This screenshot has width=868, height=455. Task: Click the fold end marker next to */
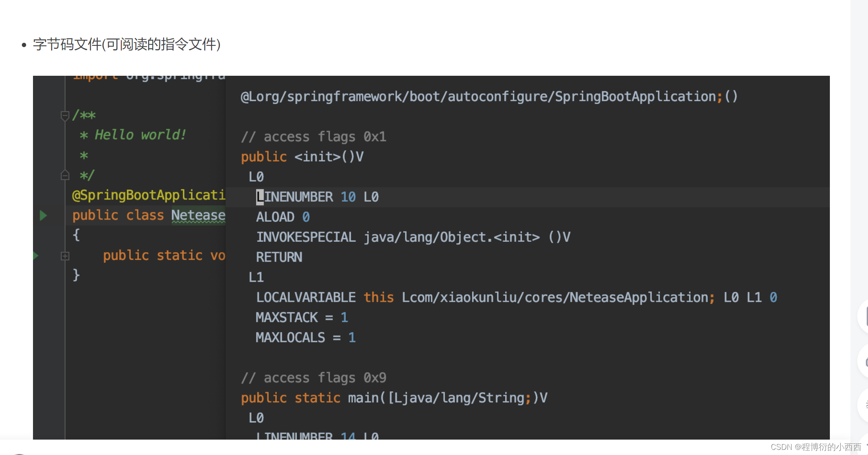[65, 175]
